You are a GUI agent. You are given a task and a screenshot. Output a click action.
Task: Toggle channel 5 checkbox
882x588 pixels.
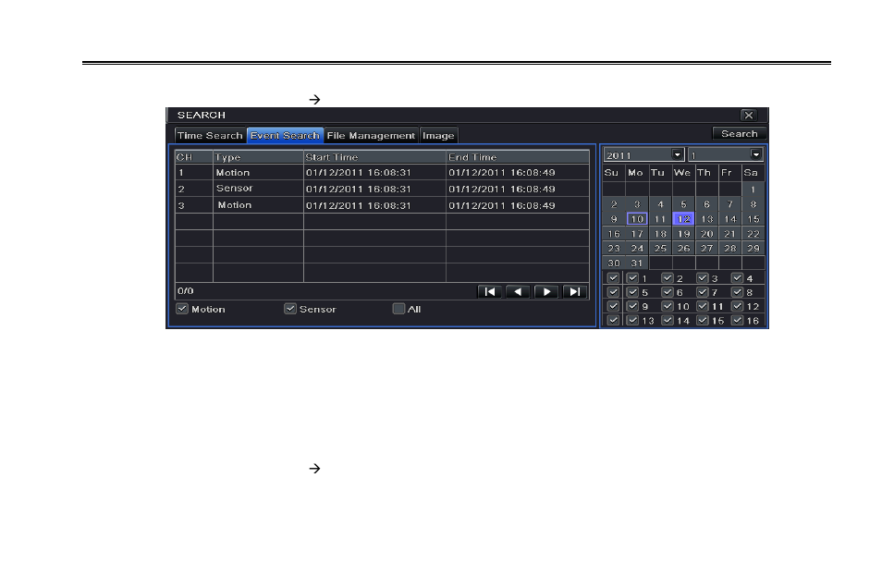632,292
